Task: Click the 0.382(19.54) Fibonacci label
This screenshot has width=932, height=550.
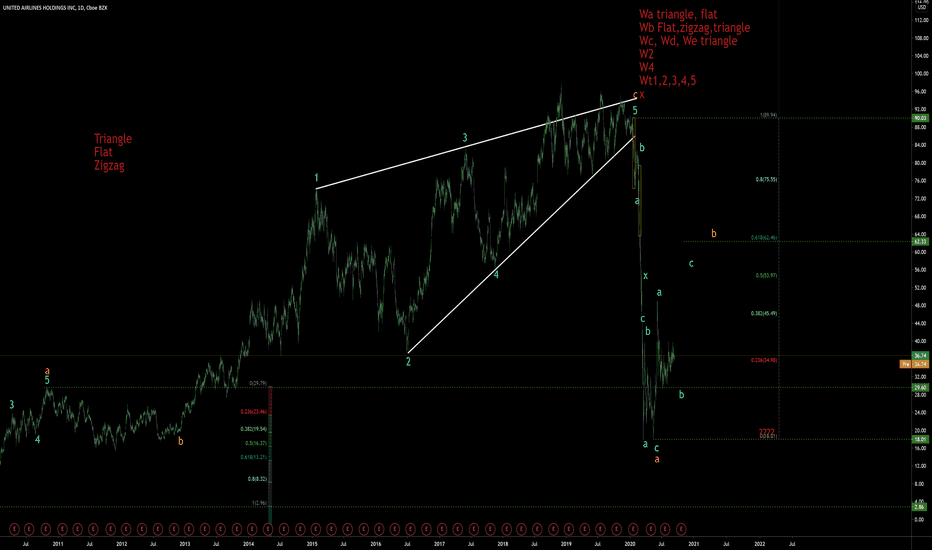Action: [x=254, y=429]
